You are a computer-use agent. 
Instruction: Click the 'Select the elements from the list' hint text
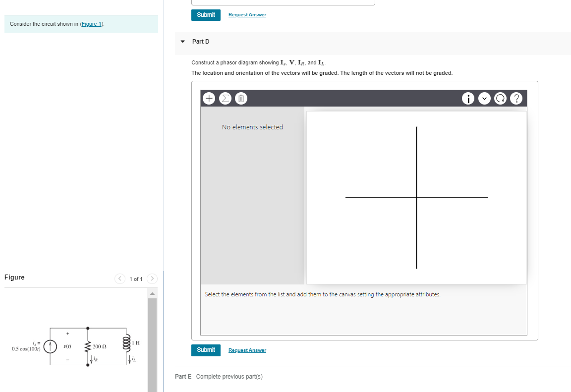pos(323,294)
